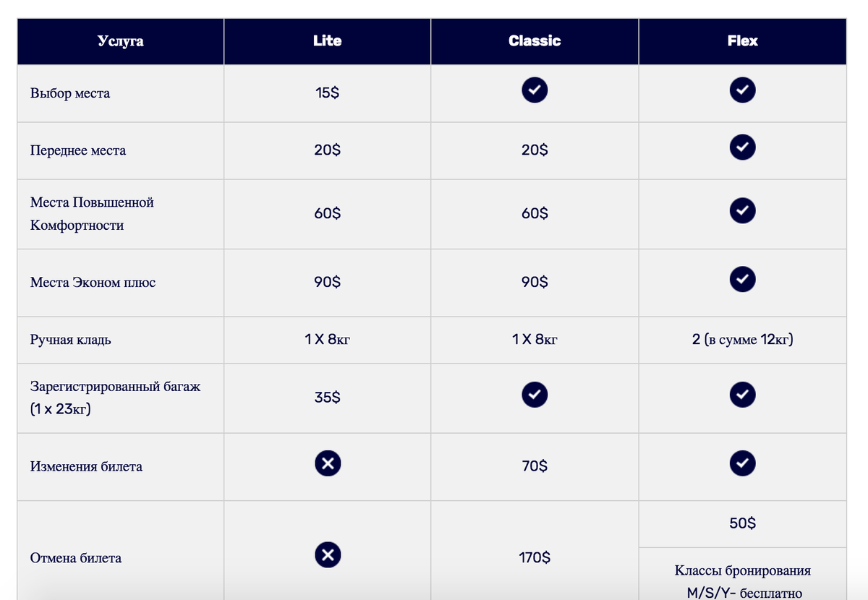Click Flex checkmark for Места Повышенной Комфортности

[x=742, y=210]
